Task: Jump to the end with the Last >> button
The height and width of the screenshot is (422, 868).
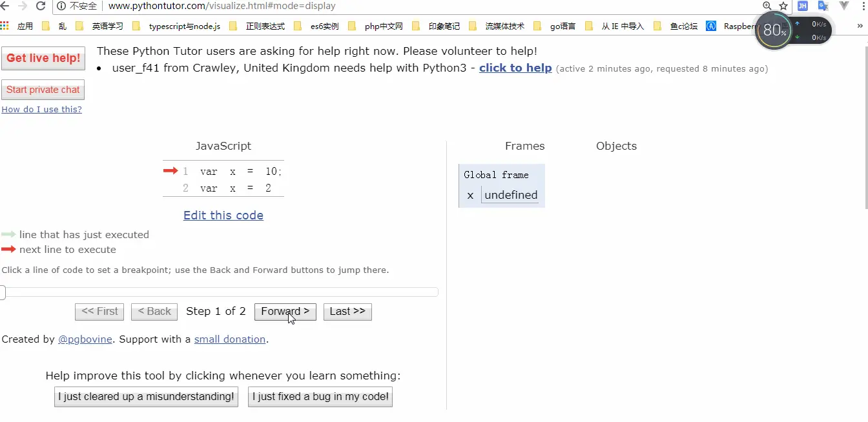Action: point(347,311)
